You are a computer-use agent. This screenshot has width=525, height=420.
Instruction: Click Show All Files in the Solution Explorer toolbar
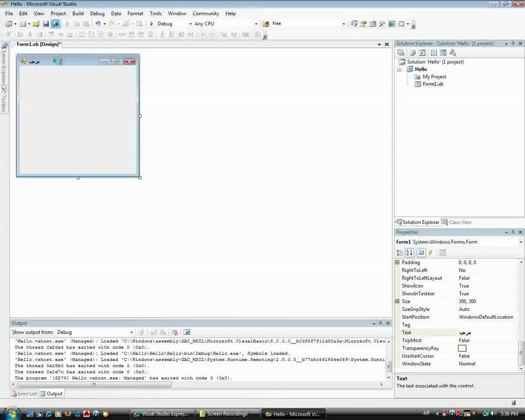(x=413, y=52)
